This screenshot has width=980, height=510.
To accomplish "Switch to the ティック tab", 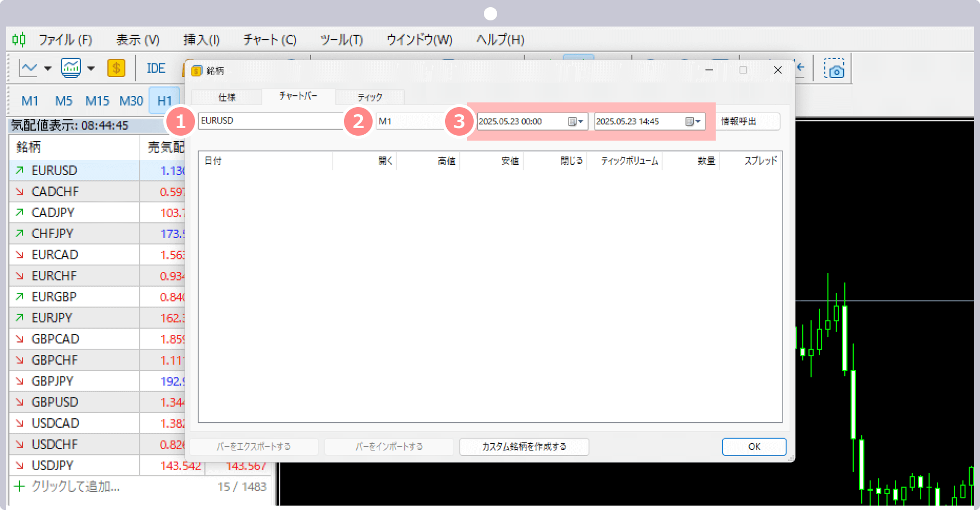I will (370, 97).
